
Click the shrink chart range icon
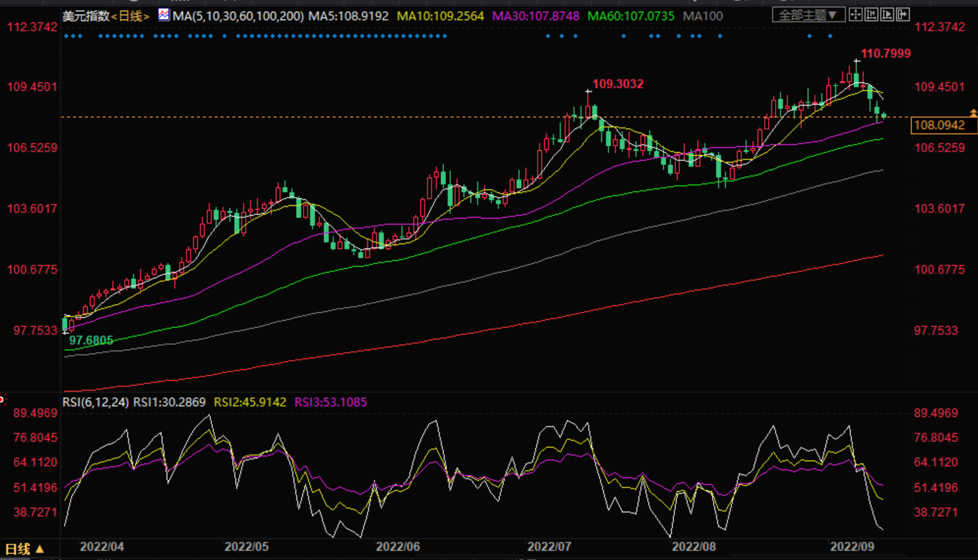coord(871,14)
